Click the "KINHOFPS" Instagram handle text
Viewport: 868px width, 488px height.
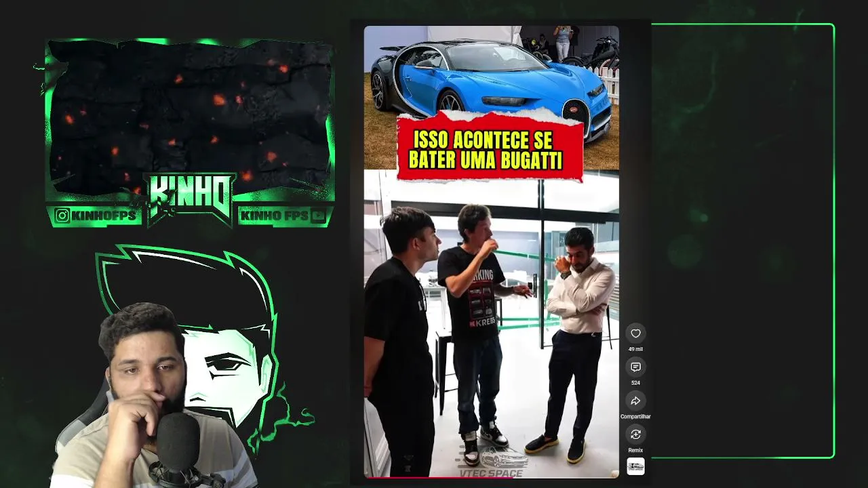click(x=104, y=216)
